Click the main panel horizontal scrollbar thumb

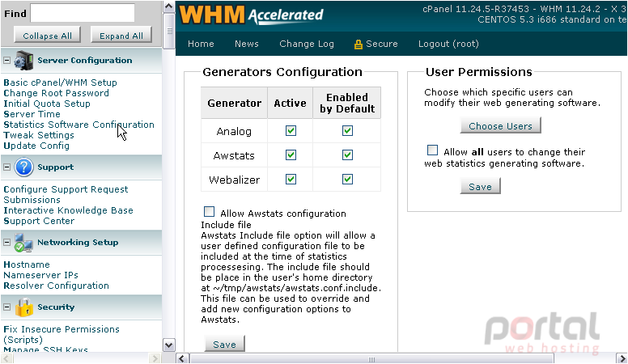pyautogui.click(x=372, y=358)
